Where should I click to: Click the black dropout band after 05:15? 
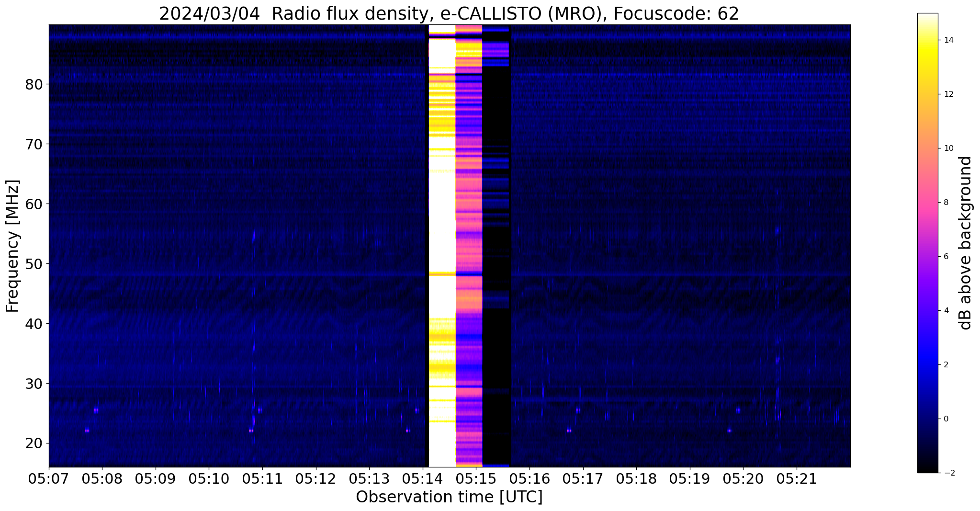pyautogui.click(x=496, y=246)
